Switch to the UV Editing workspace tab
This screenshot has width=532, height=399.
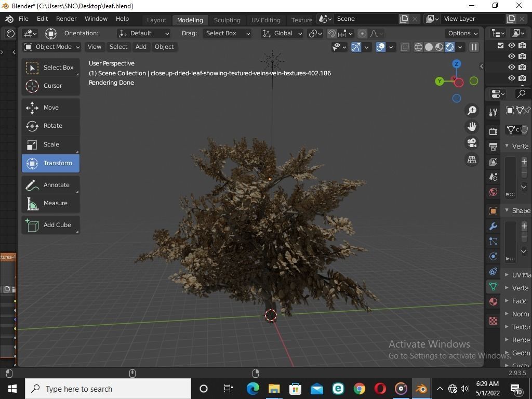265,20
